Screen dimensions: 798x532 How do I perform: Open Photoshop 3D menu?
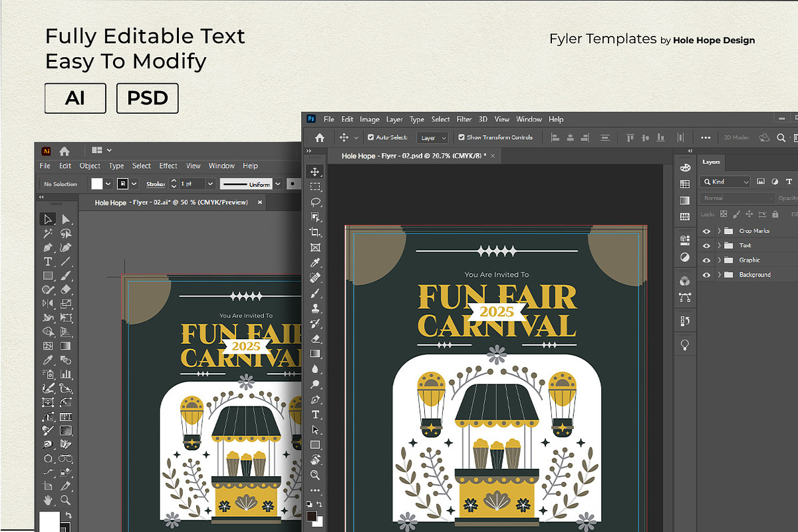pos(483,119)
